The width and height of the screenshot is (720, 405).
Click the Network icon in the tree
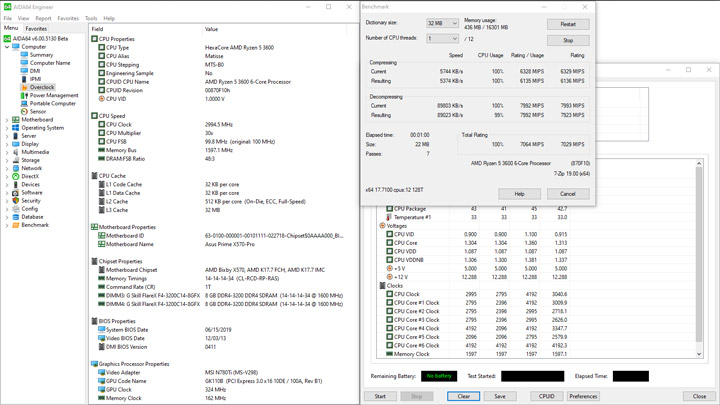[x=16, y=168]
